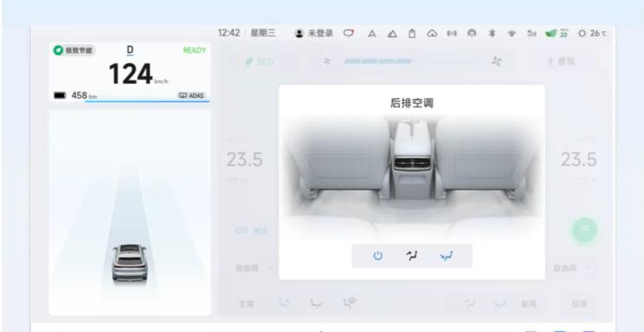The height and width of the screenshot is (332, 644).
Task: Tap the 后排空调 dialog title
Action: [x=411, y=103]
